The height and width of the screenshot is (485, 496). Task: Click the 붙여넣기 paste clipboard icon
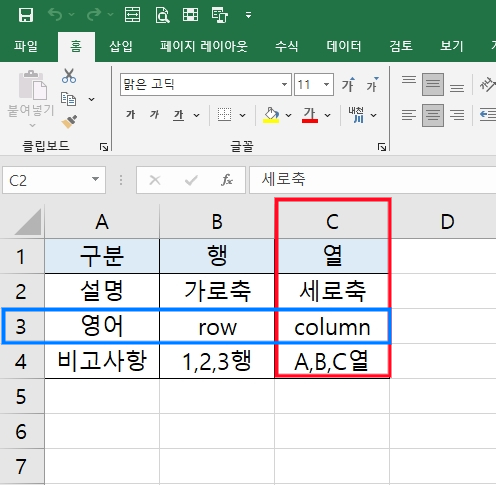32,85
